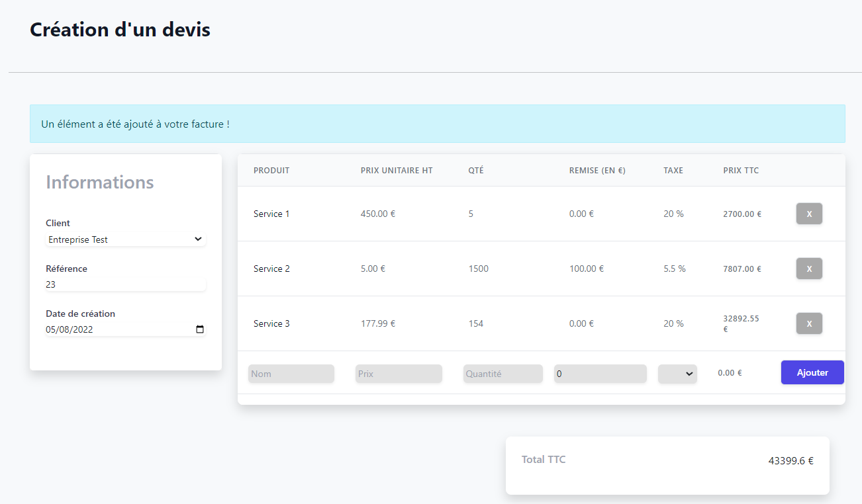Click the Informations panel heading
862x504 pixels.
pyautogui.click(x=99, y=182)
